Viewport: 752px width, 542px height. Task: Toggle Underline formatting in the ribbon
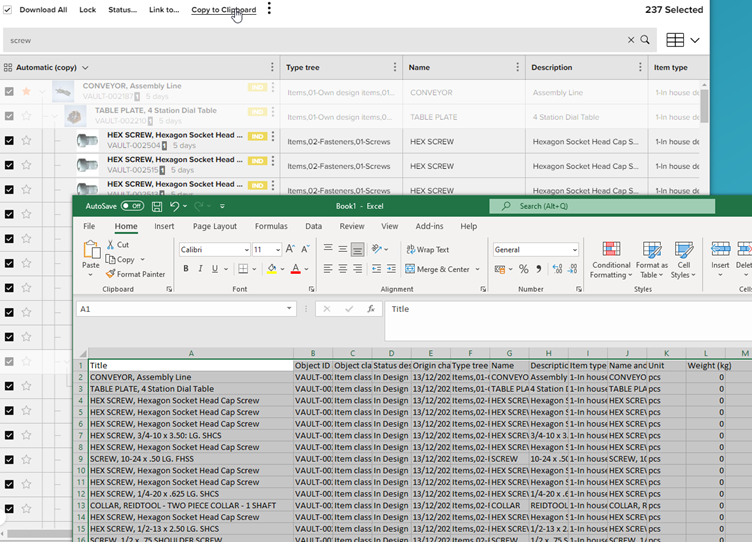tap(215, 269)
